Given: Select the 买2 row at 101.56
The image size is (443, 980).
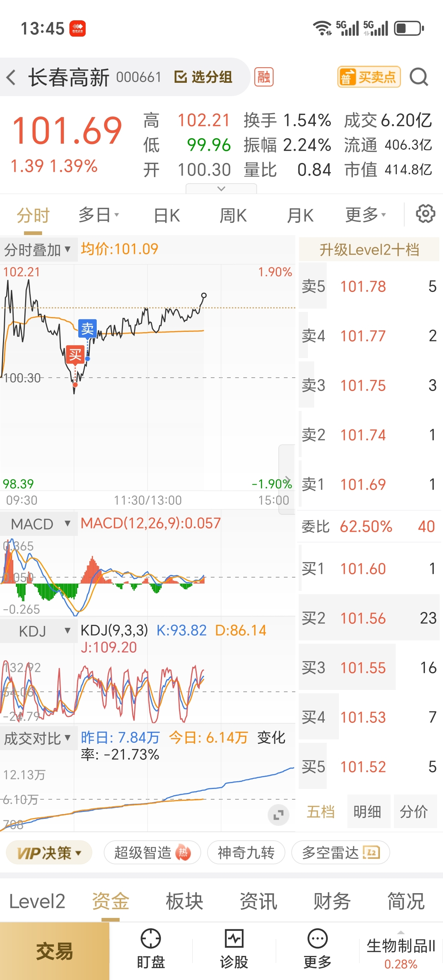Looking at the screenshot, I should (369, 618).
